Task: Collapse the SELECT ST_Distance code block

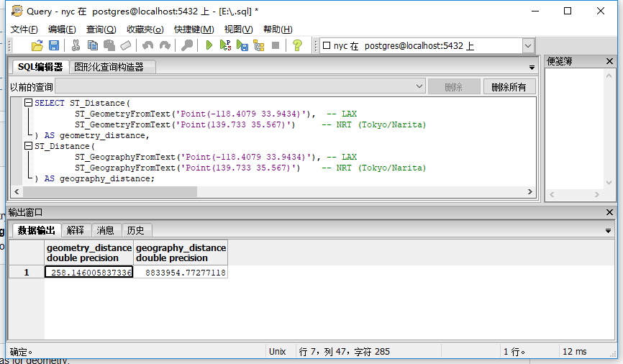Action: 28,103
